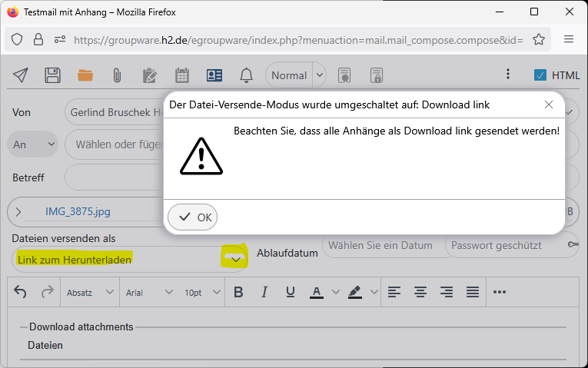This screenshot has height=368, width=588.
Task: Click the notification bell icon
Action: click(246, 75)
